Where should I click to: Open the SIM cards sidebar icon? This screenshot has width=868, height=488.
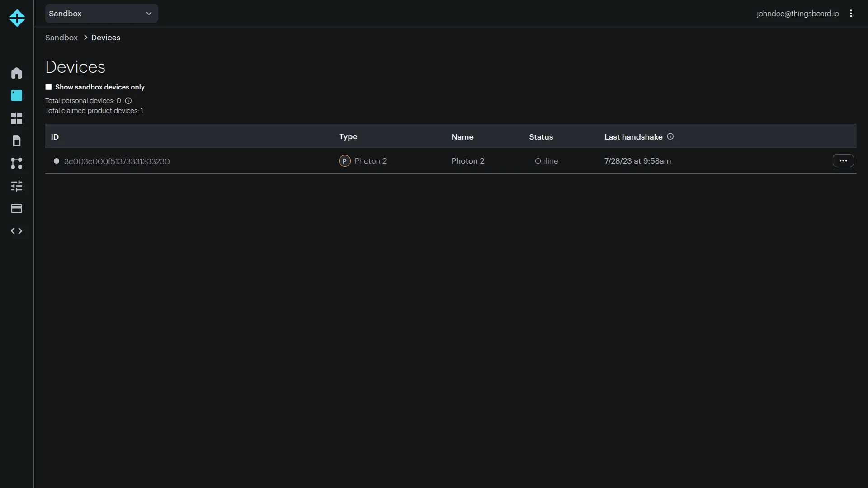point(17,141)
